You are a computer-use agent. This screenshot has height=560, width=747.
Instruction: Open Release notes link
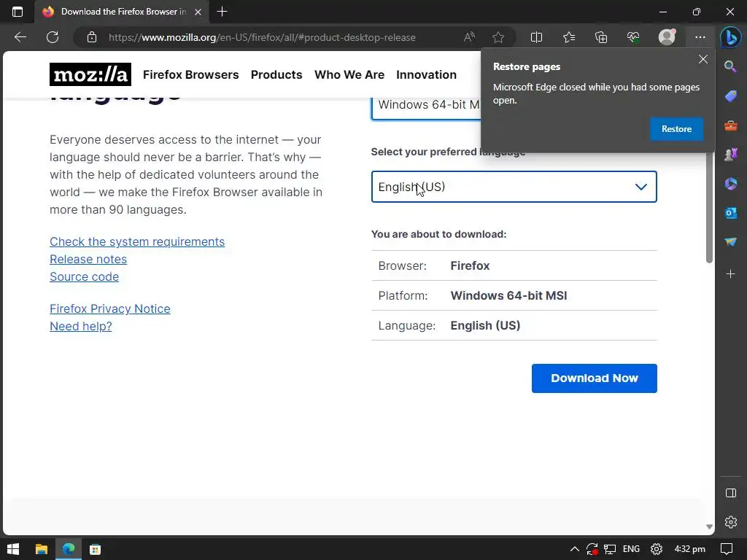tap(88, 259)
